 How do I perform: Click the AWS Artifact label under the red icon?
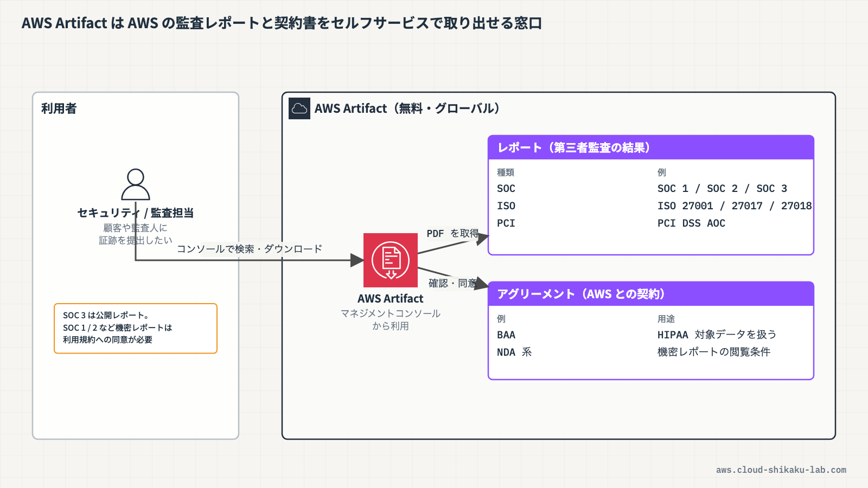click(x=391, y=299)
